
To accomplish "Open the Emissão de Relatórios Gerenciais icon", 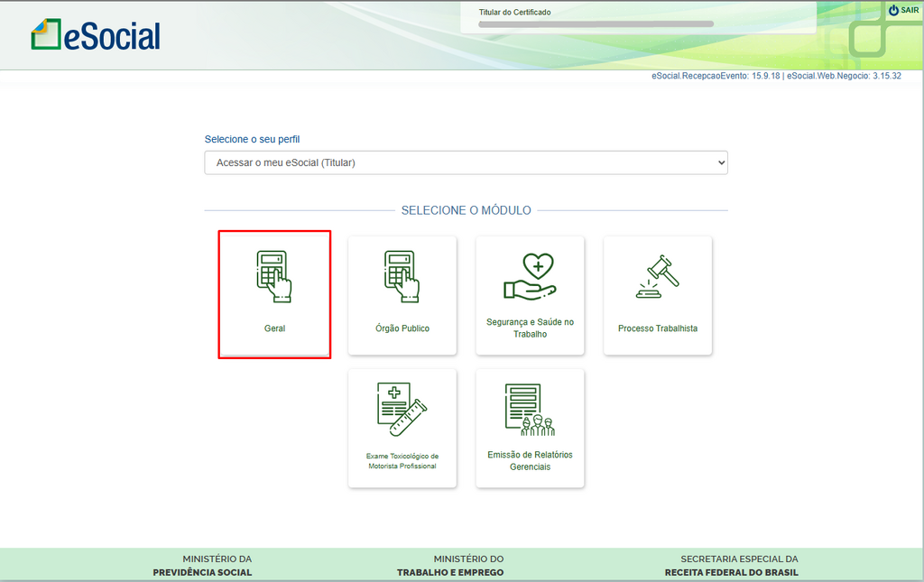I will pos(530,409).
